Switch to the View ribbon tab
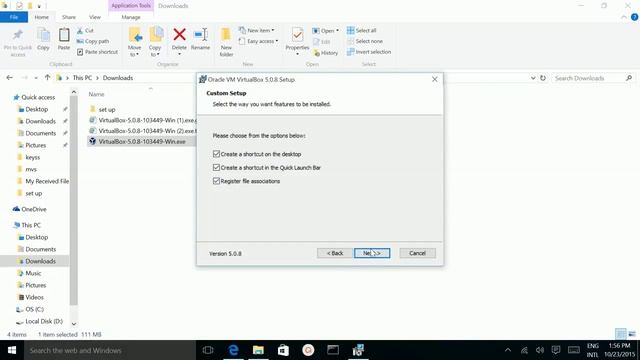Viewport: 640px width, 360px height. (95, 17)
